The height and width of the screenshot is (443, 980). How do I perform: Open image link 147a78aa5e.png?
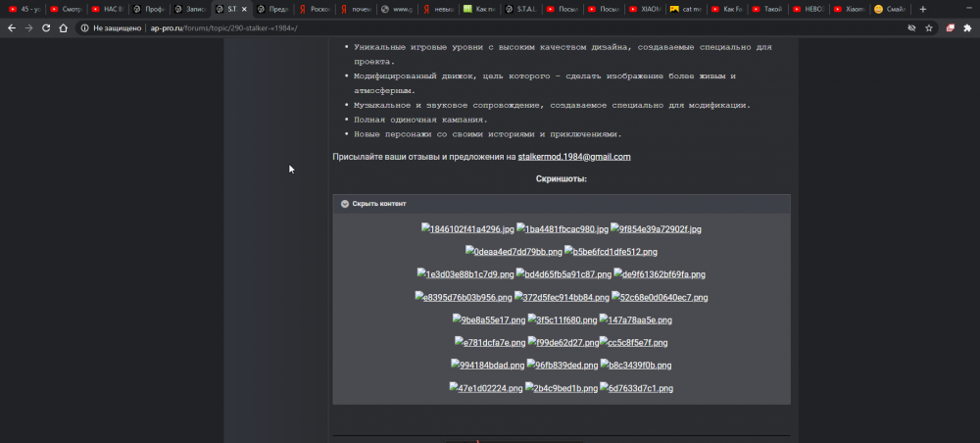click(x=636, y=320)
